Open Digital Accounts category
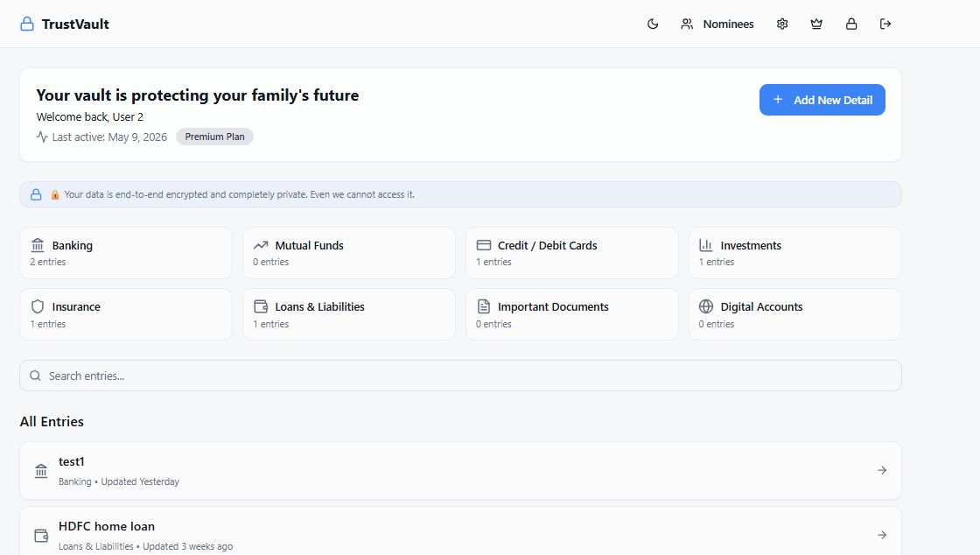Screen dimensions: 980x555 click(795, 314)
